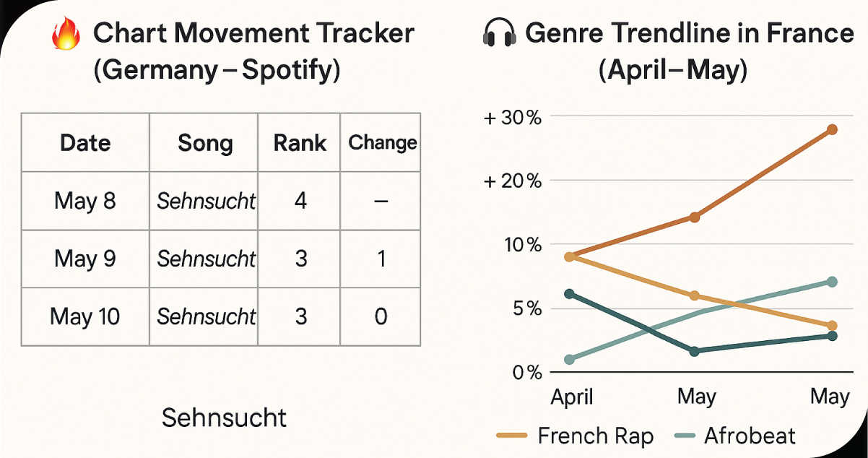Click the headphones icon beside Genre Trendline
This screenshot has width=868, height=458.
[498, 34]
